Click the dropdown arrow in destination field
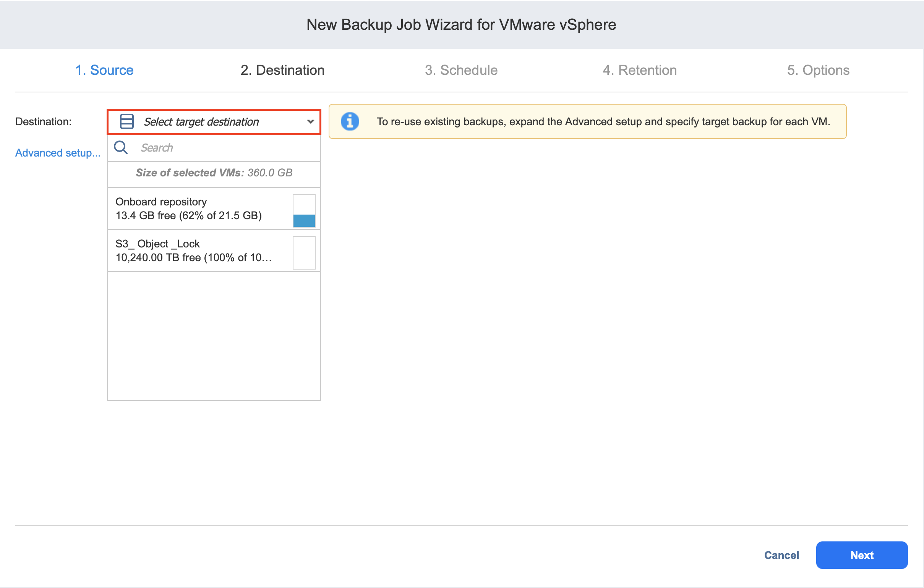The width and height of the screenshot is (924, 588). (310, 122)
